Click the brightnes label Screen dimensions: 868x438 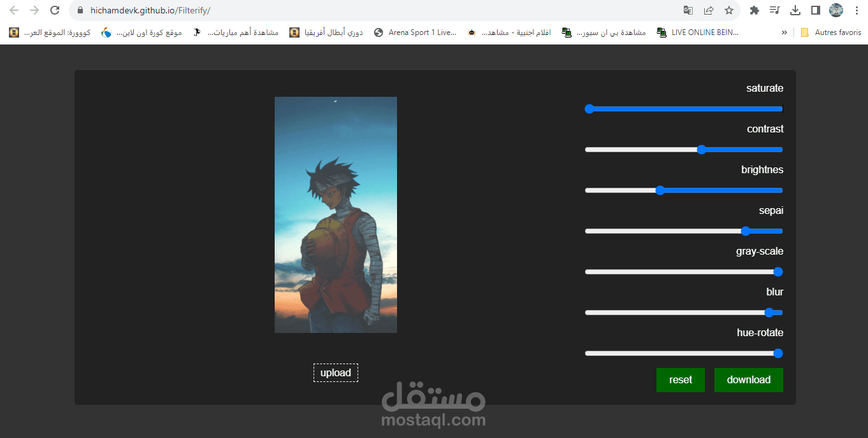762,170
